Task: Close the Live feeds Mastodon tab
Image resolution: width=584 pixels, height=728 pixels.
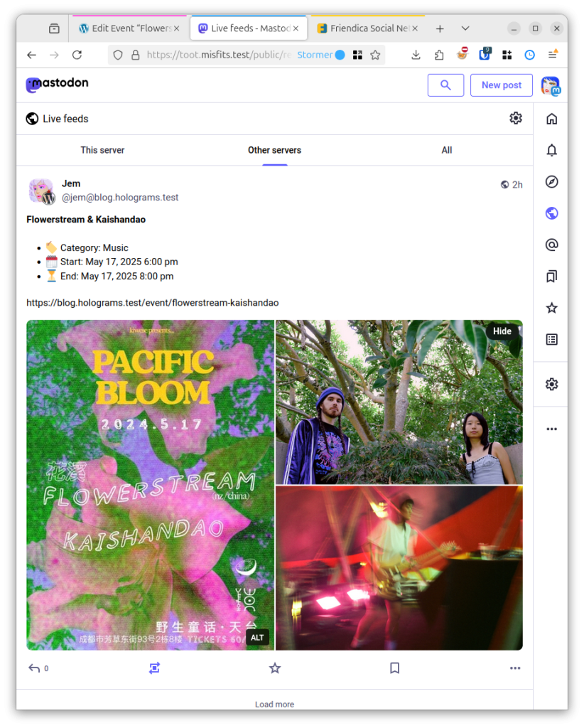Action: [x=296, y=28]
